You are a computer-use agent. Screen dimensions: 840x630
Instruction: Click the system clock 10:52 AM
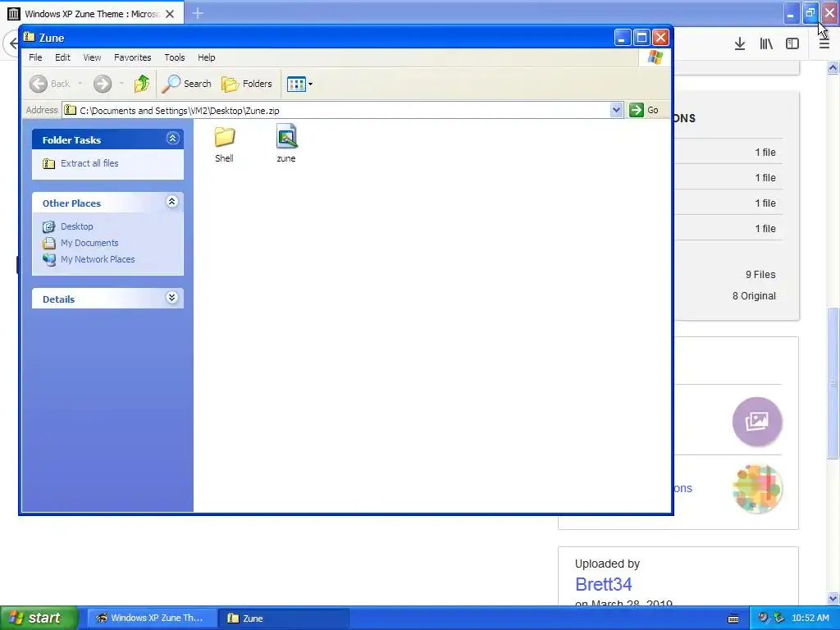point(810,619)
